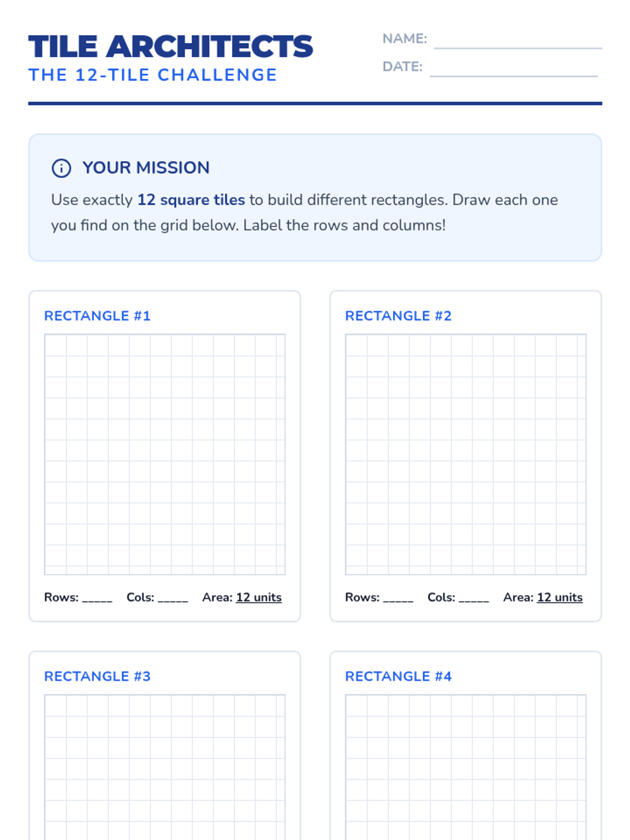Click inside the Rectangle #1 drawing grid
The height and width of the screenshot is (840, 630).
[165, 455]
